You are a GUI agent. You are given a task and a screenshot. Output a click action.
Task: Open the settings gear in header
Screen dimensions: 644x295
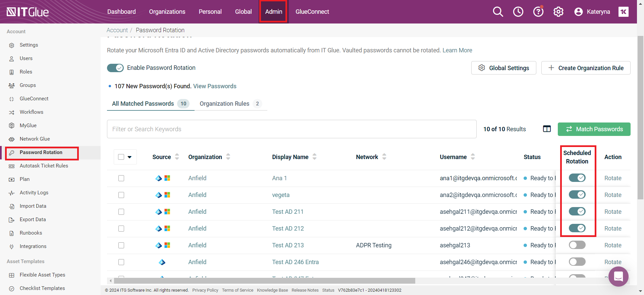point(558,12)
